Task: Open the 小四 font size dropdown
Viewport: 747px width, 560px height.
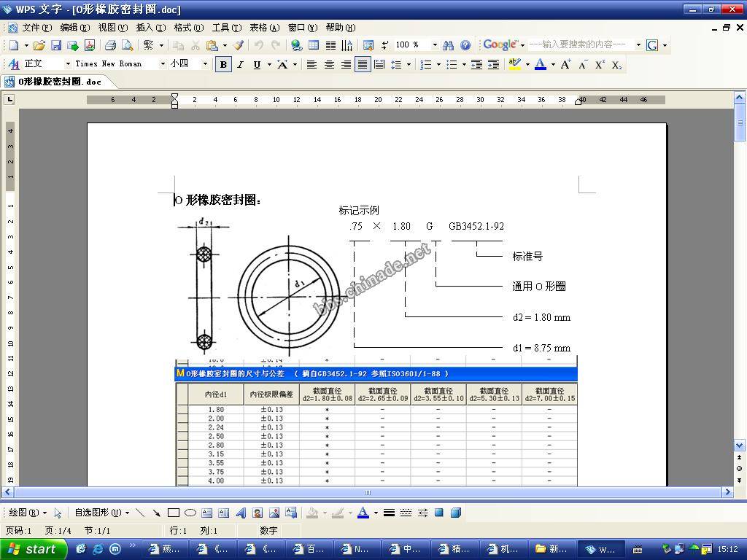Action: coord(205,64)
